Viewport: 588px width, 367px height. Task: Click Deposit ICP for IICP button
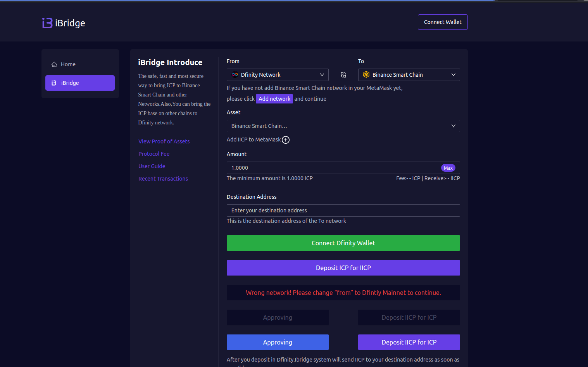click(343, 268)
